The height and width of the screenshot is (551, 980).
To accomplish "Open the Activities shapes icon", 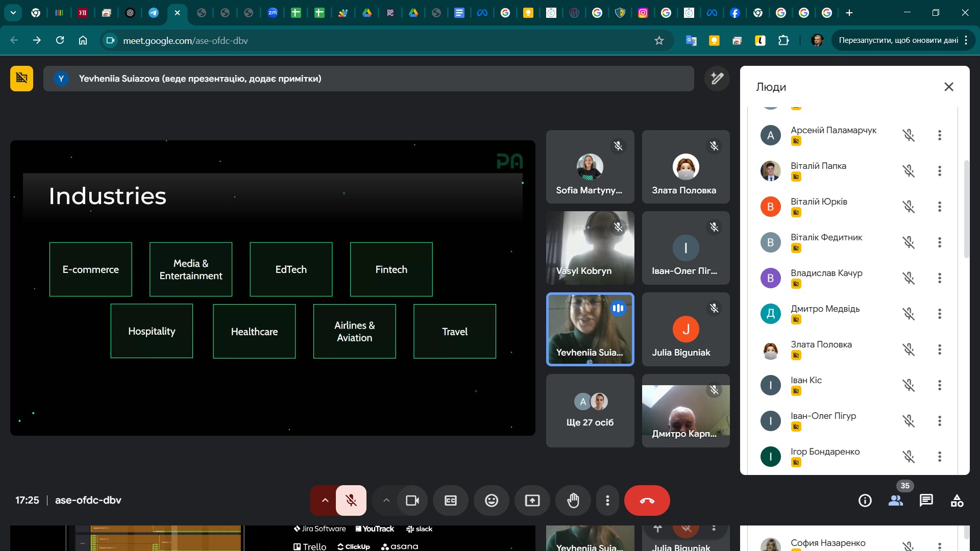I will 957,500.
